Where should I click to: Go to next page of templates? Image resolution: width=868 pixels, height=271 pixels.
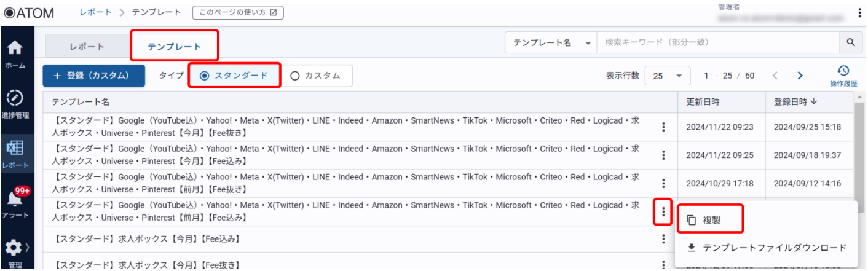pyautogui.click(x=800, y=76)
